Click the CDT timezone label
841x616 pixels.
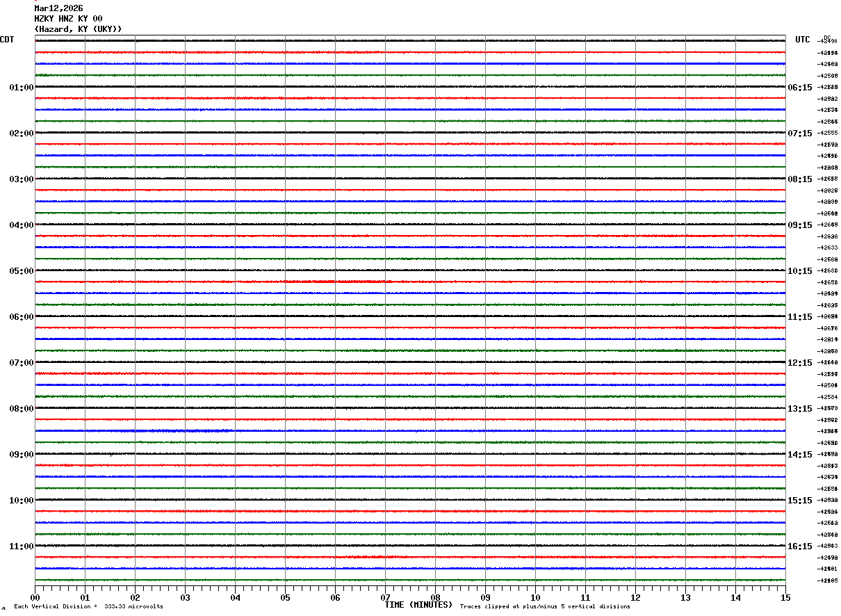[7, 40]
